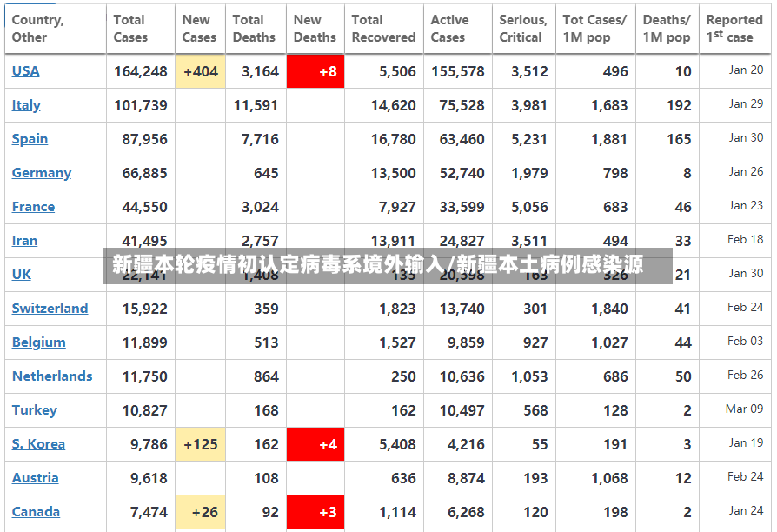The height and width of the screenshot is (532, 777).
Task: Open the S. Korea country link
Action: tap(38, 443)
